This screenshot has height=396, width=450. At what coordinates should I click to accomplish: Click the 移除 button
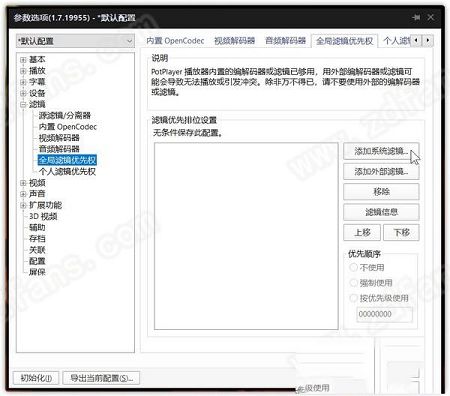point(381,192)
